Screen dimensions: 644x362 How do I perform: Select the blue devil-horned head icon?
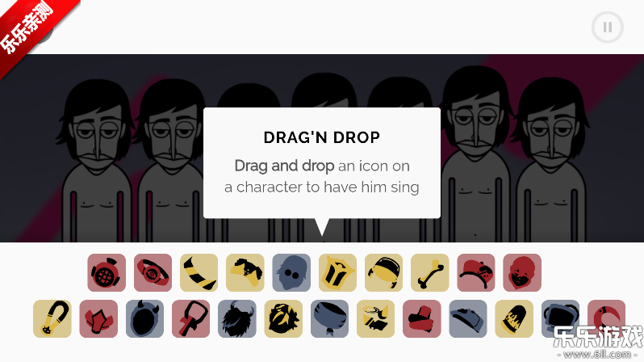[144, 319]
